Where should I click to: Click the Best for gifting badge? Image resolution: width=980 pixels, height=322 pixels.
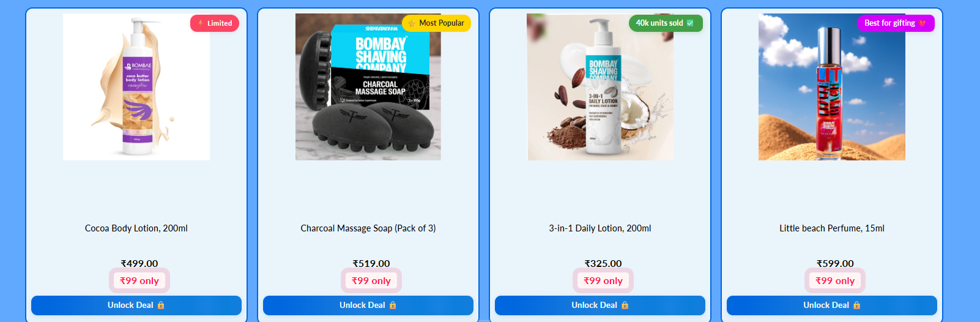pyautogui.click(x=896, y=23)
